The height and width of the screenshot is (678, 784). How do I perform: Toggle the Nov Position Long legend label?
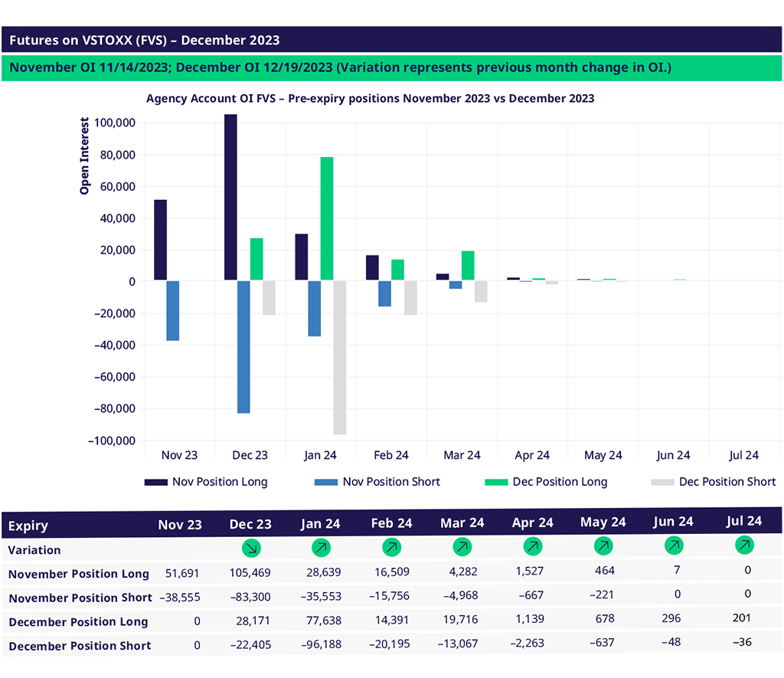point(220,482)
